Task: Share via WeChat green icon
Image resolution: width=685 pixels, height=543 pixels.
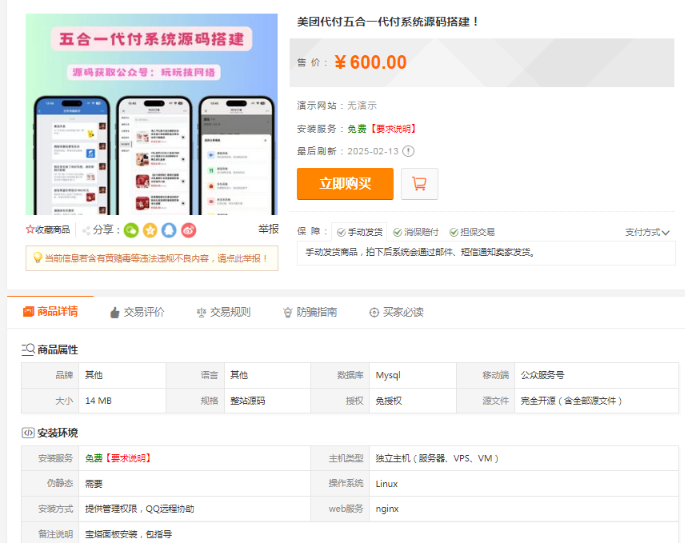Action: [x=130, y=230]
